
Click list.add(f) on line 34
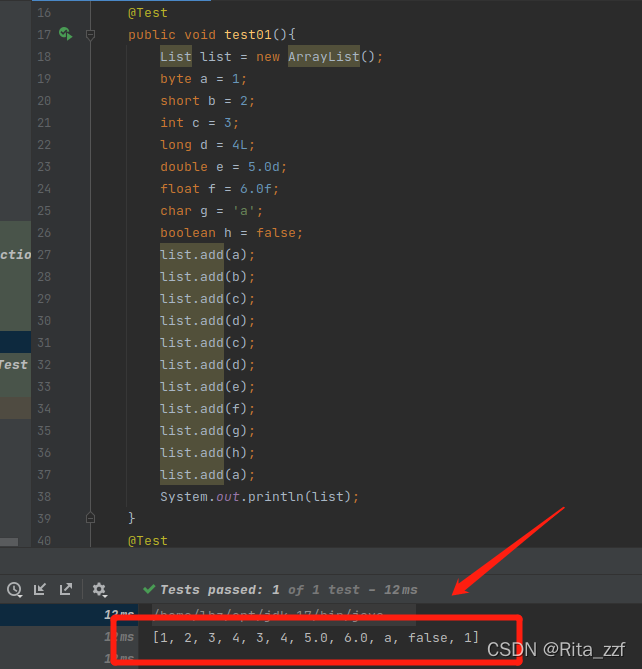207,409
